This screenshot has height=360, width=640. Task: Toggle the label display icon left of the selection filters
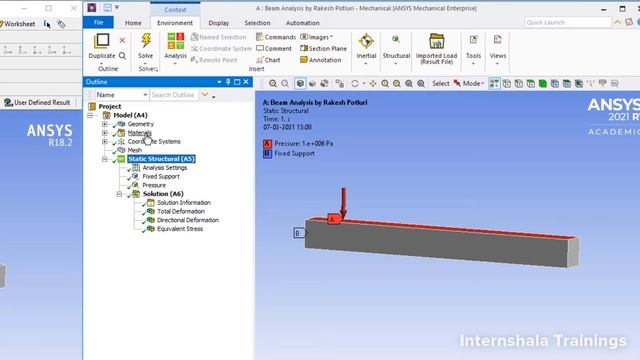[494, 84]
